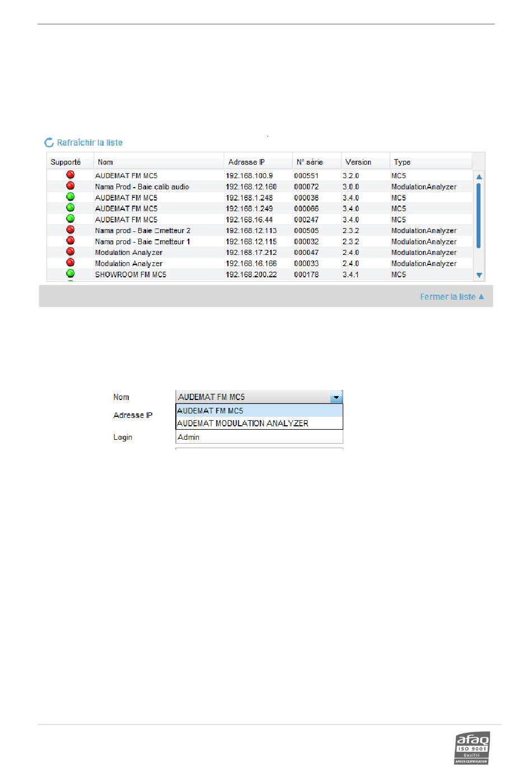This screenshot has height=772, width=532.
Task: Click red status icon for Baie Emetteur 2
Action: 71,230
